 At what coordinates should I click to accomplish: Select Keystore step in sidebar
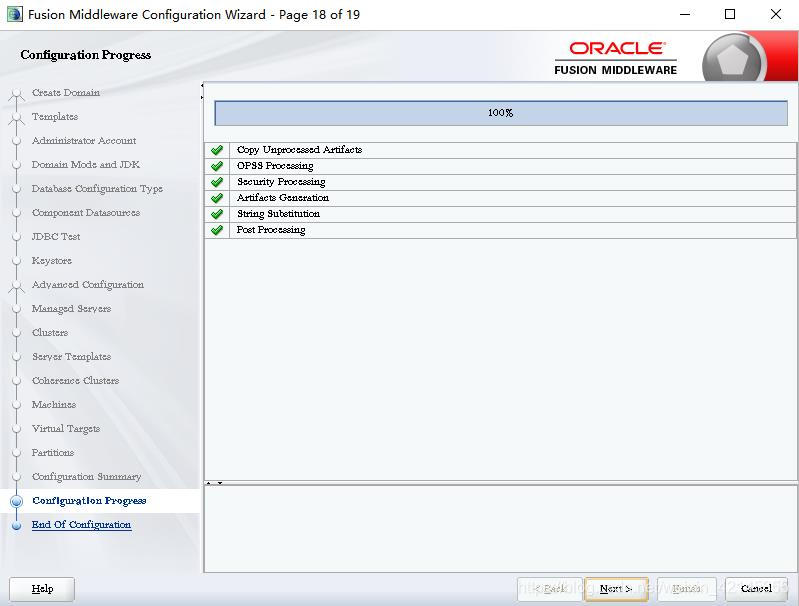(51, 260)
